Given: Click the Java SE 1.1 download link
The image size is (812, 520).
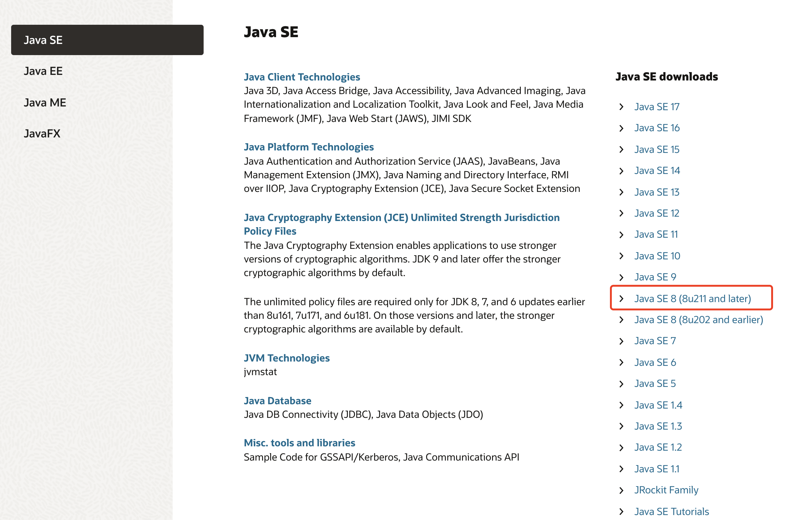Looking at the screenshot, I should (x=657, y=469).
